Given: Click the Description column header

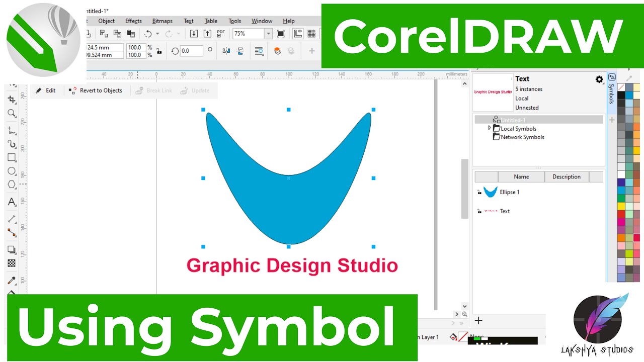Looking at the screenshot, I should pyautogui.click(x=567, y=176).
